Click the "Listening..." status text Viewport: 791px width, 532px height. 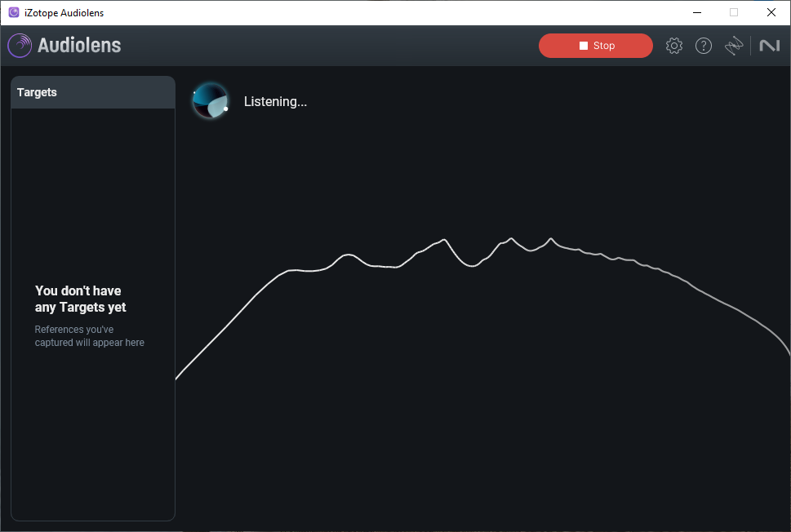tap(275, 101)
